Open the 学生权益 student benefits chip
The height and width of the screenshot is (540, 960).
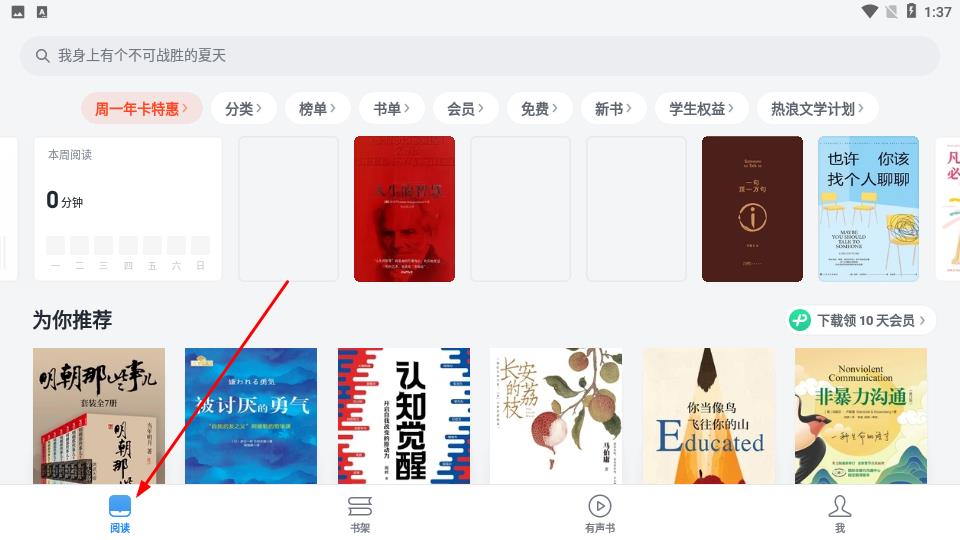point(702,109)
